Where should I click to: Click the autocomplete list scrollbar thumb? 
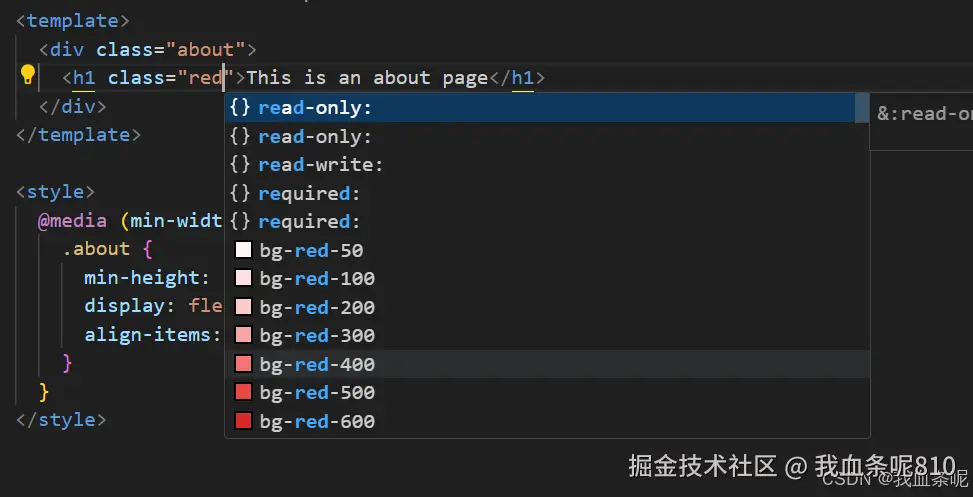click(861, 107)
